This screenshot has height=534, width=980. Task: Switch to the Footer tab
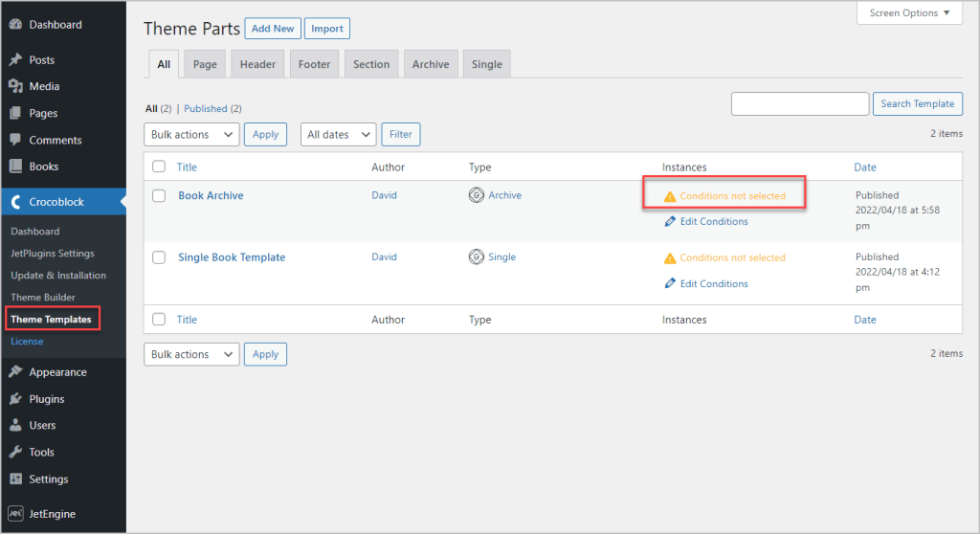314,64
